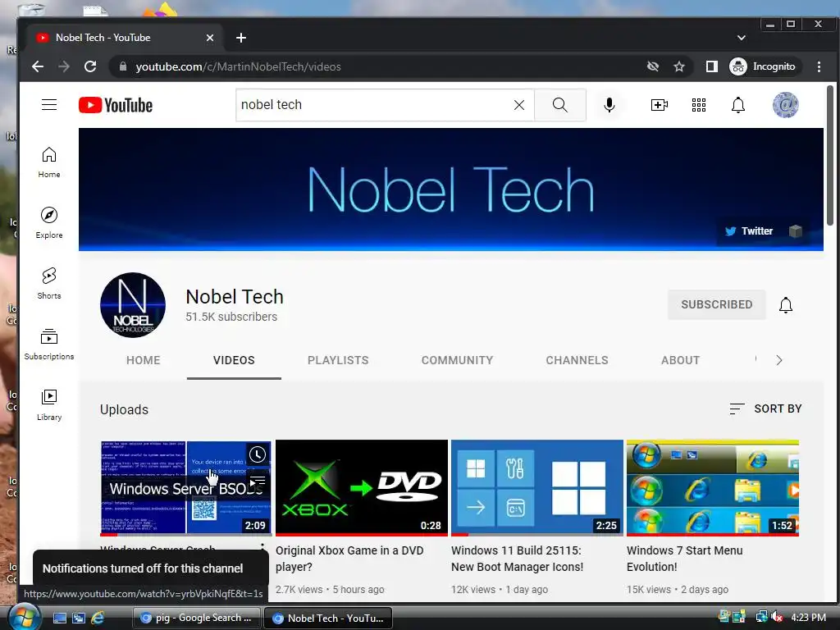
Task: Open Explore in the sidebar
Action: [x=49, y=223]
